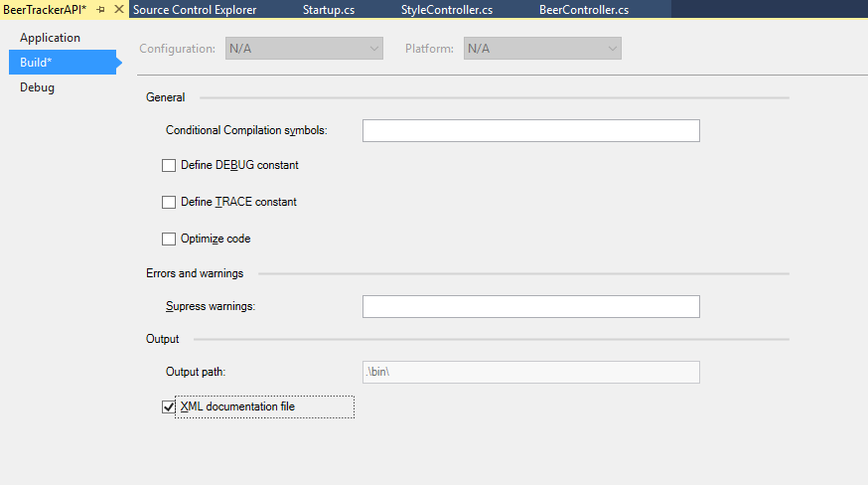This screenshot has width=868, height=485.
Task: Select the Build properties page
Action: coord(36,63)
